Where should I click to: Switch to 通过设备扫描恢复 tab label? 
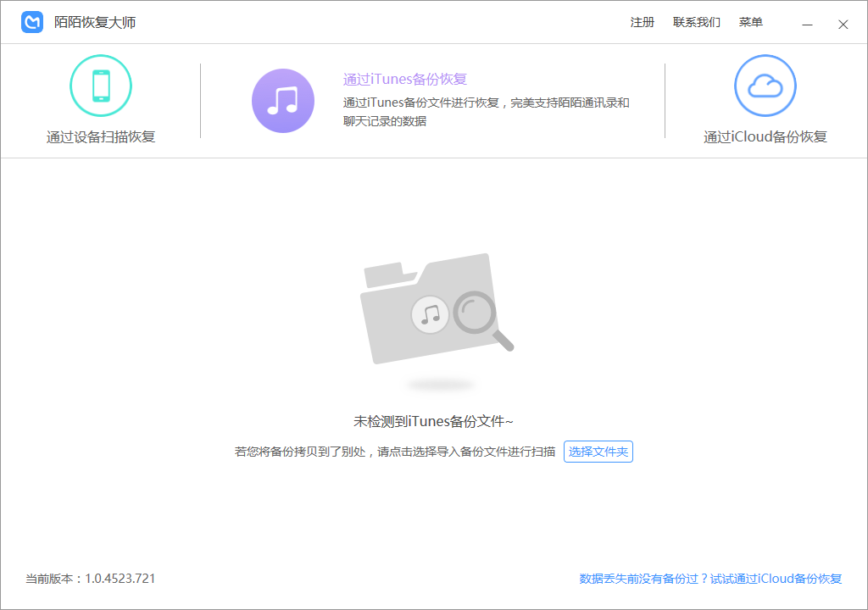coord(101,136)
